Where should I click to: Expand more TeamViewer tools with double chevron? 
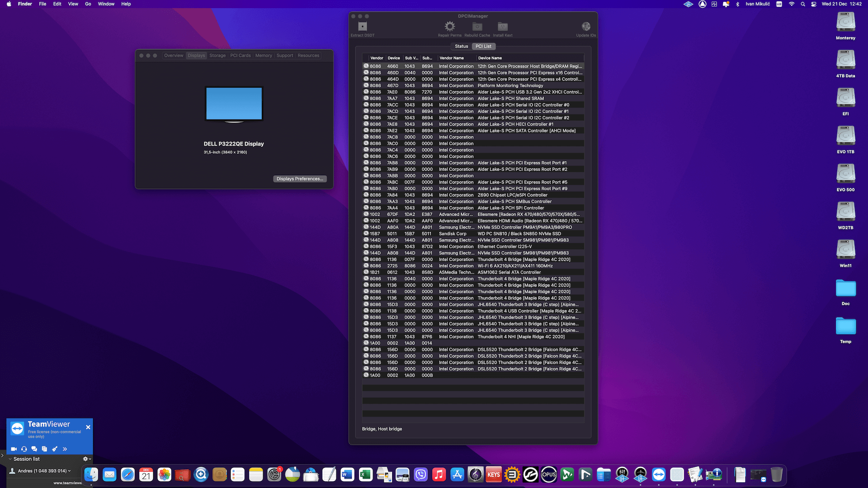pyautogui.click(x=65, y=449)
